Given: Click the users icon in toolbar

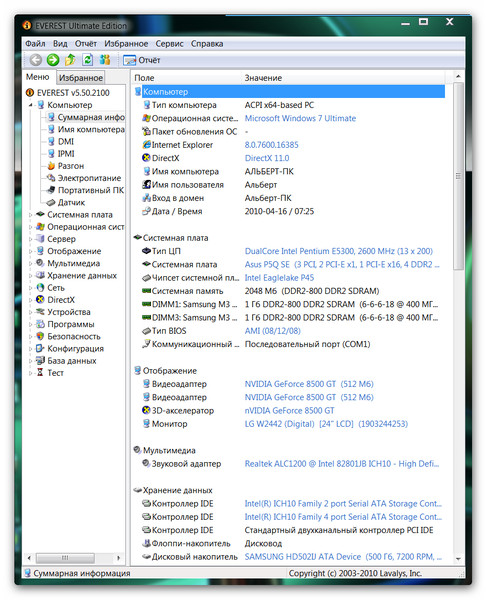Looking at the screenshot, I should [x=105, y=60].
